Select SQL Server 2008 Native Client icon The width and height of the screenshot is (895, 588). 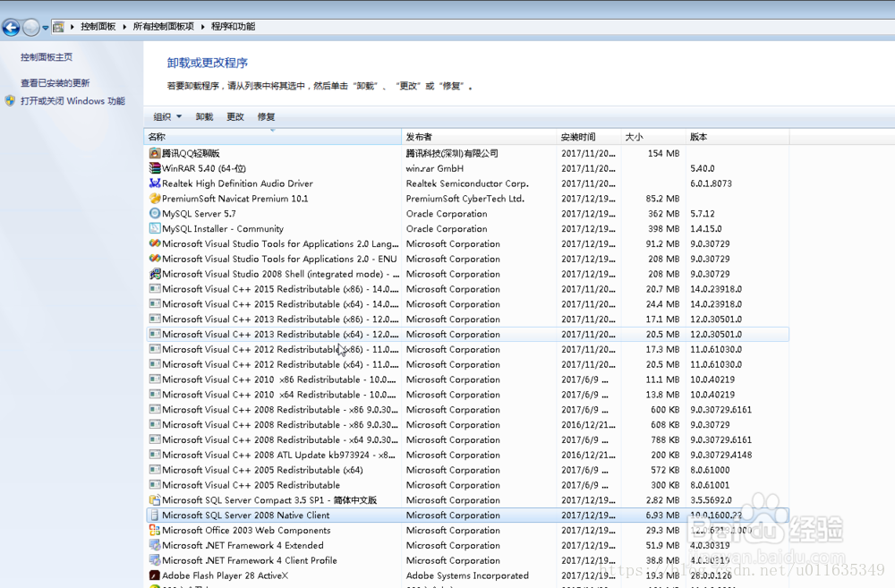click(x=155, y=515)
